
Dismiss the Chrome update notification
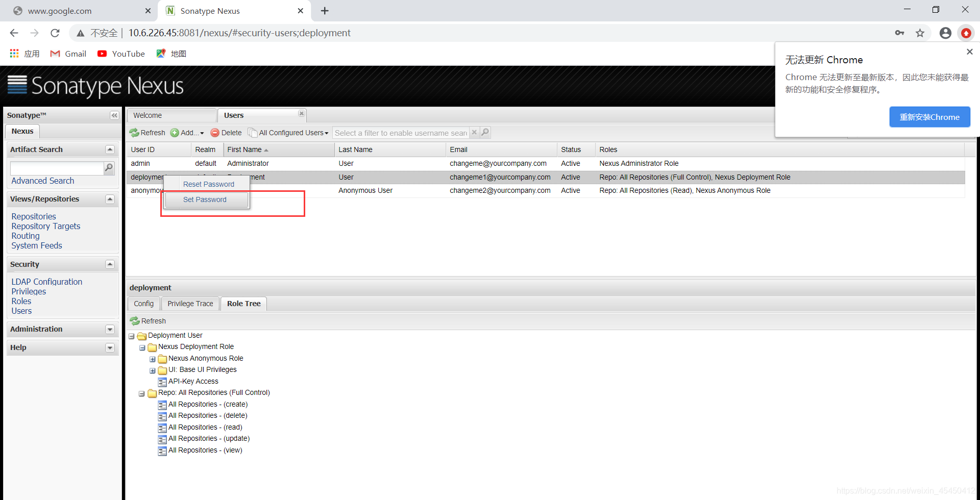pos(969,52)
